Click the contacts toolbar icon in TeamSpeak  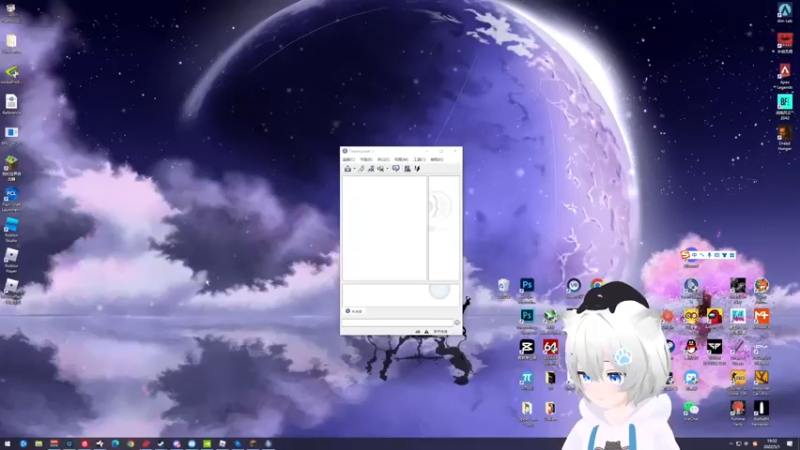407,169
